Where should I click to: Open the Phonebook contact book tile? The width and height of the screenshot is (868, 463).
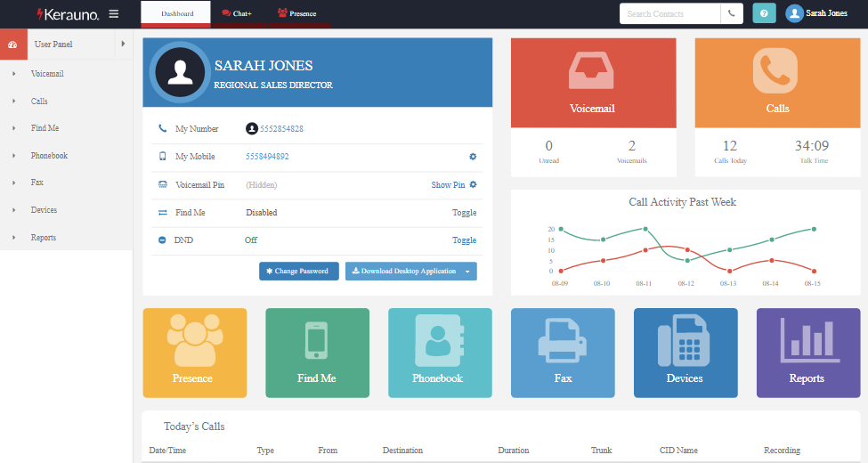[440, 353]
